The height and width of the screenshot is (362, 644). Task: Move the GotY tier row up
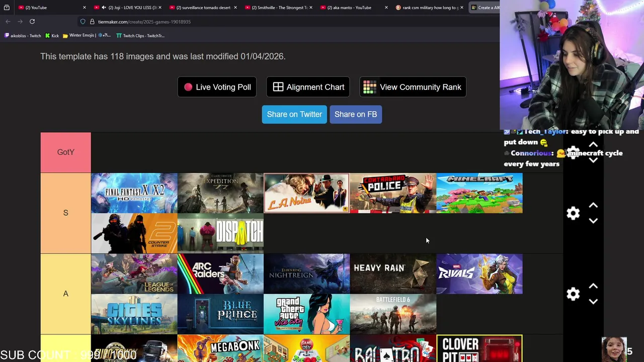point(593,145)
